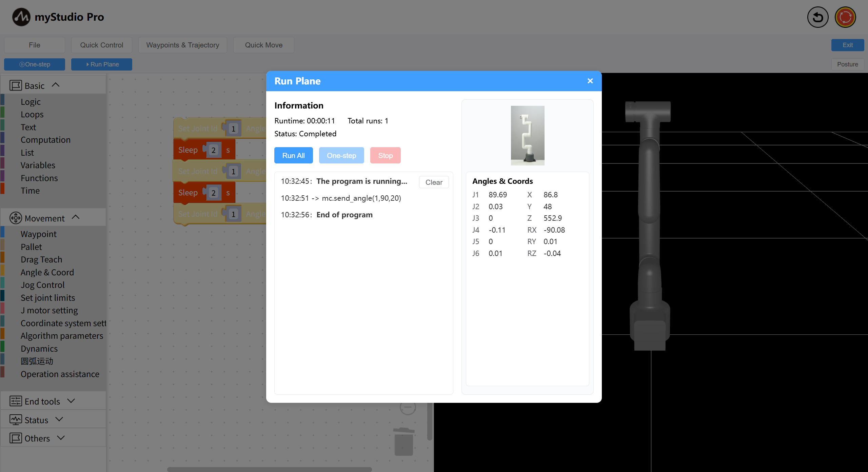
Task: Open the File menu
Action: 34,45
